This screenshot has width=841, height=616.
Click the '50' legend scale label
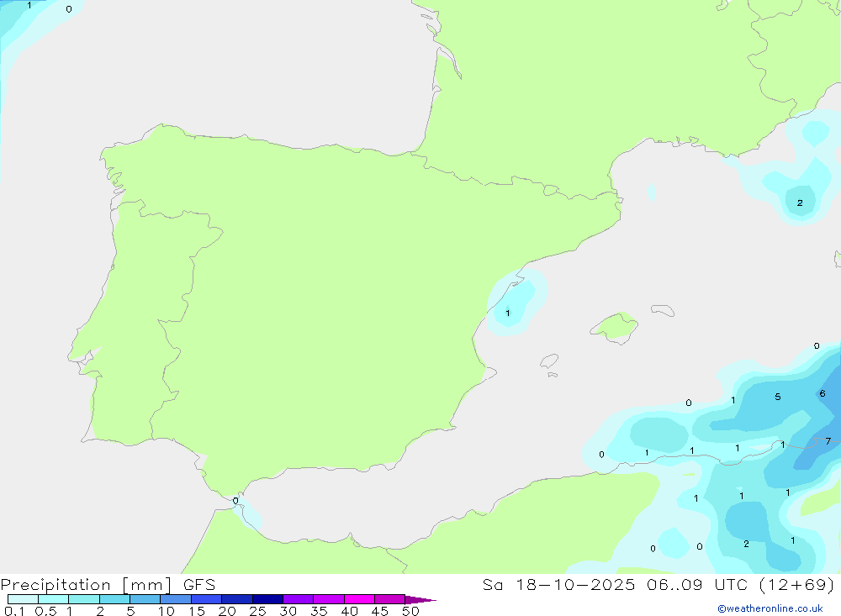tap(410, 611)
